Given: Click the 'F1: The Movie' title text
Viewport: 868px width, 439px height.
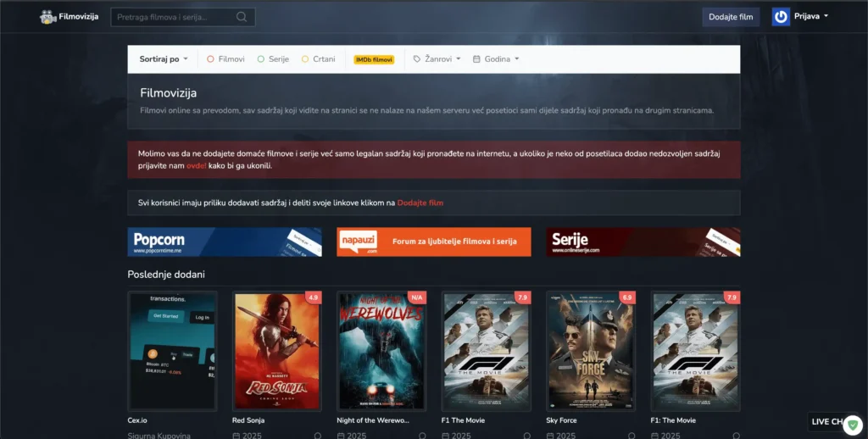Looking at the screenshot, I should coord(672,420).
